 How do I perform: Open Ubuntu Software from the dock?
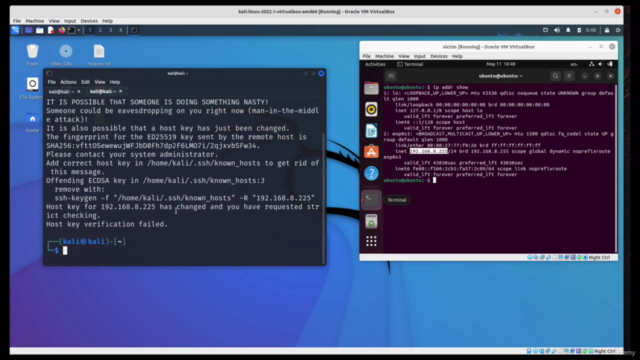pyautogui.click(x=371, y=152)
